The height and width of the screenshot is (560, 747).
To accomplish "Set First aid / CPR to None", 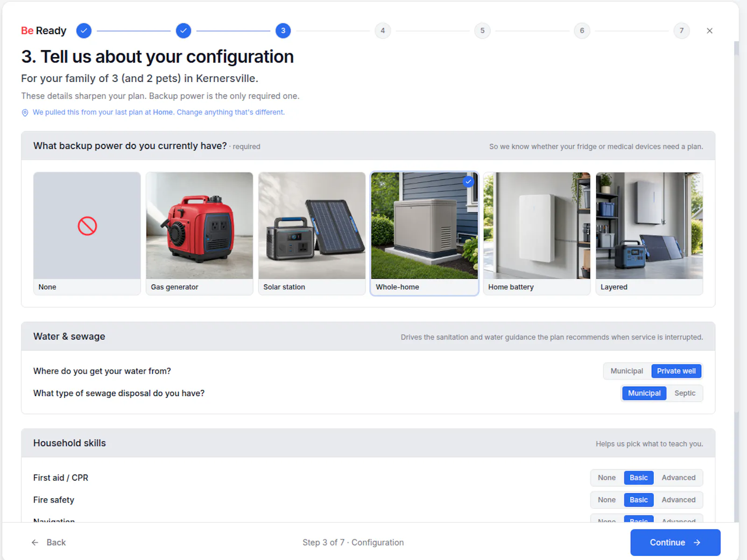I will [x=607, y=478].
